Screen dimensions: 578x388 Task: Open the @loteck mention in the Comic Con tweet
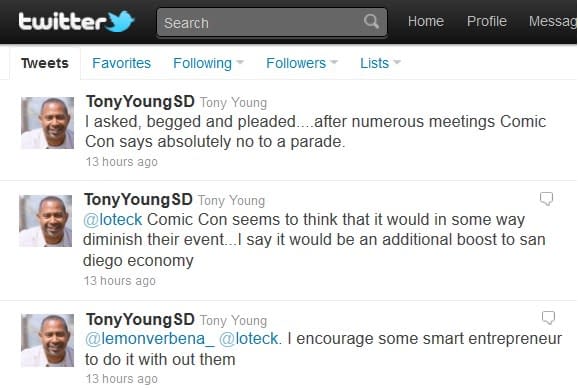click(x=112, y=220)
